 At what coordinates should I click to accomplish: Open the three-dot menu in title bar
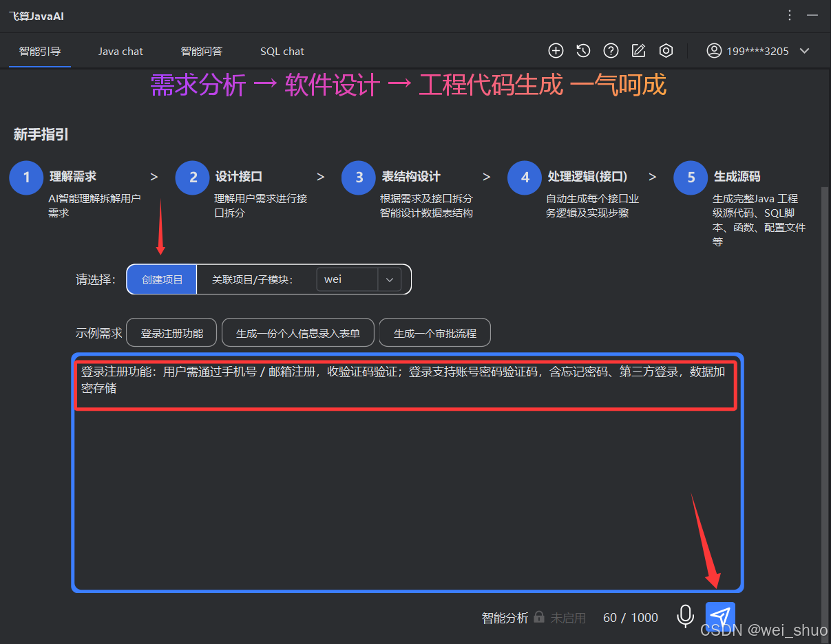coord(789,15)
